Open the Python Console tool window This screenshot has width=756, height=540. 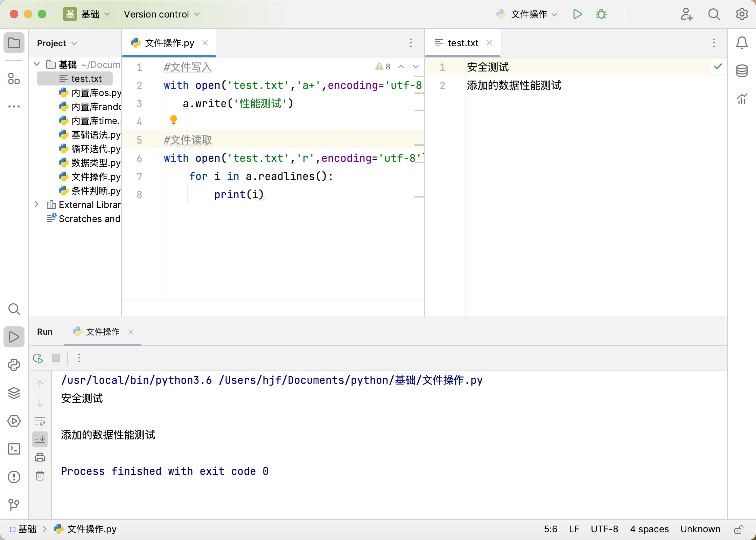tap(14, 365)
